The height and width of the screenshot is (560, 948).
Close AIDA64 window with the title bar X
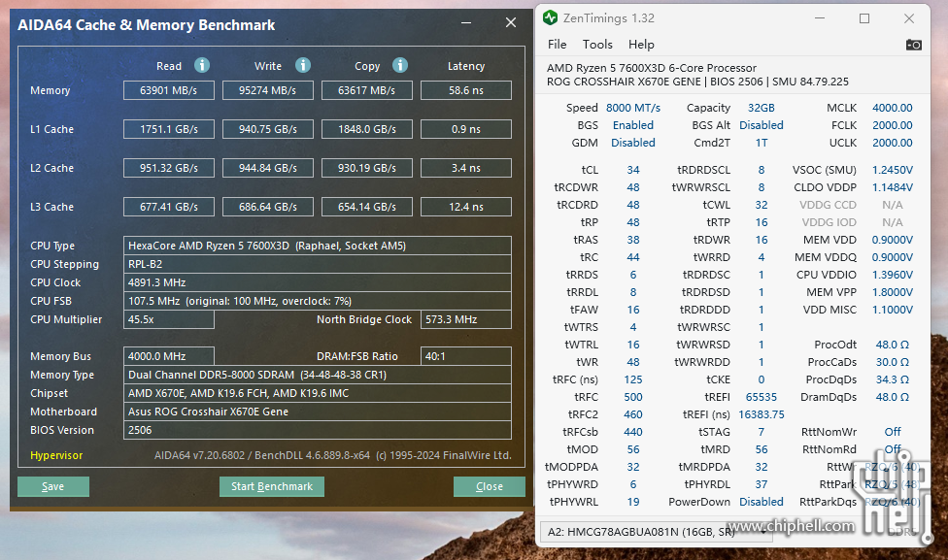tap(511, 23)
